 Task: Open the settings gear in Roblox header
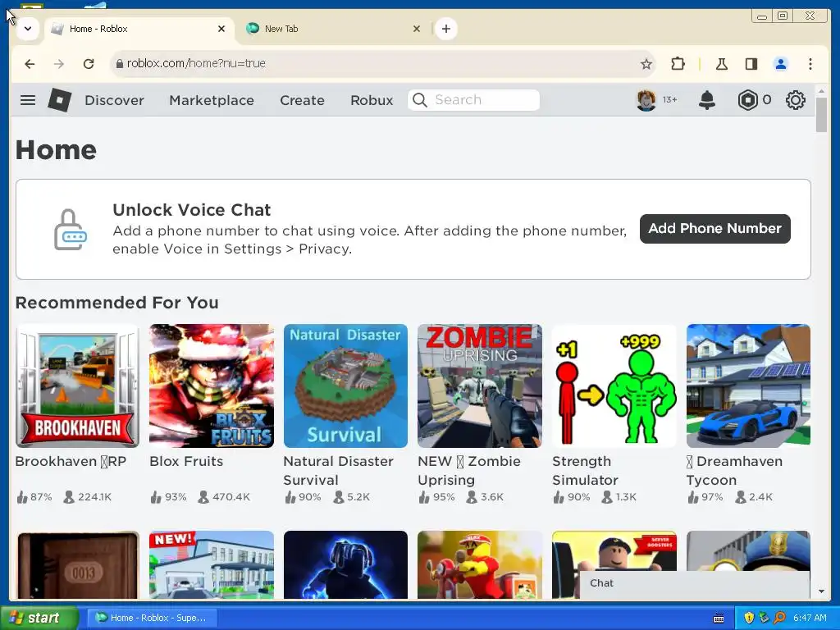point(796,100)
